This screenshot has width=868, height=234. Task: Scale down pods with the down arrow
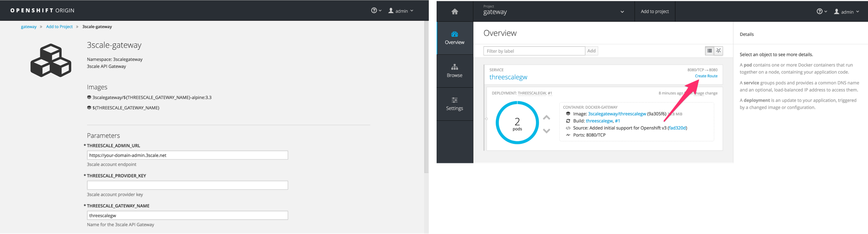pyautogui.click(x=546, y=131)
